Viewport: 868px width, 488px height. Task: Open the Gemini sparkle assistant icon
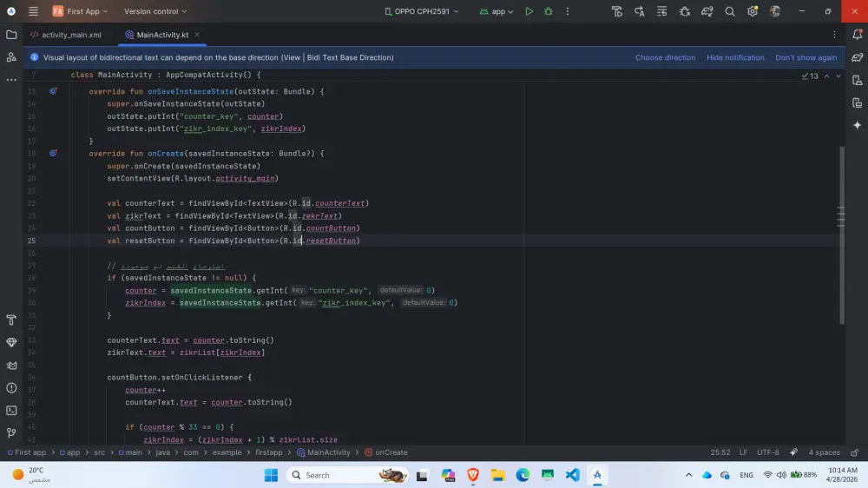857,125
